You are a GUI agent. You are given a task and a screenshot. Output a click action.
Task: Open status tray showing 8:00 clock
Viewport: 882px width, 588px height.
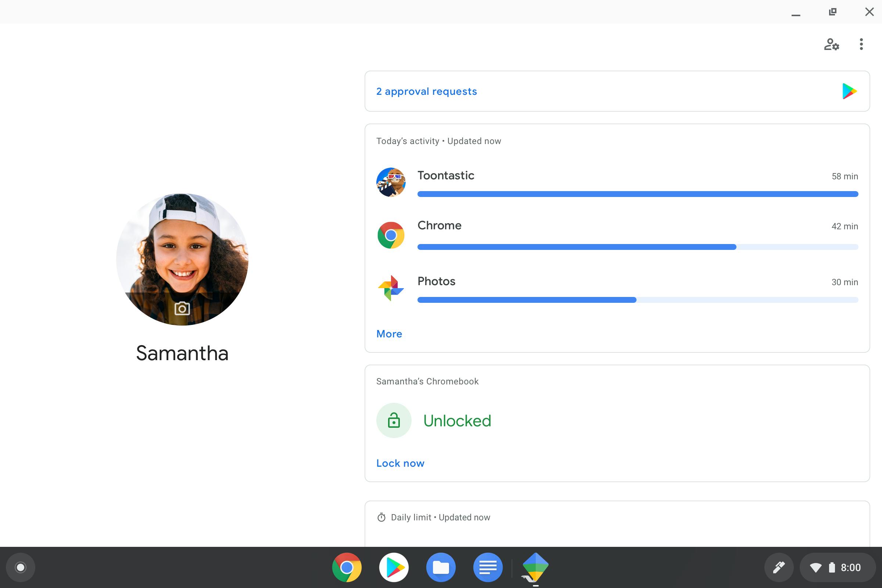pos(837,567)
